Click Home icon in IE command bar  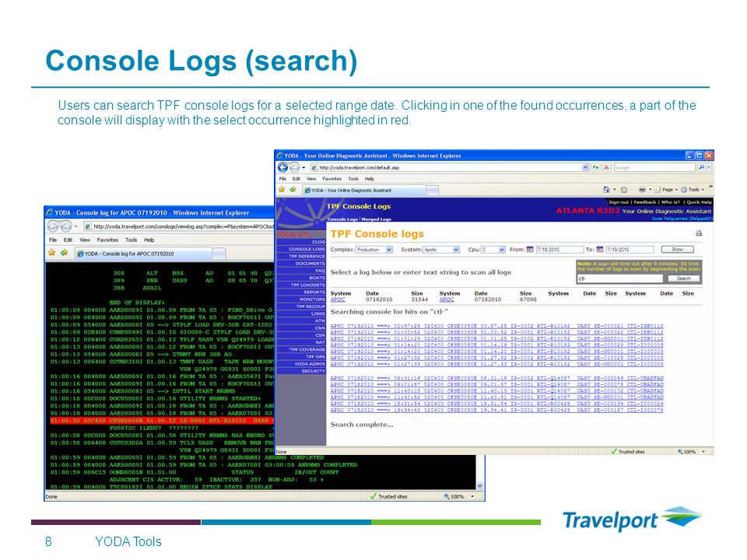[606, 190]
